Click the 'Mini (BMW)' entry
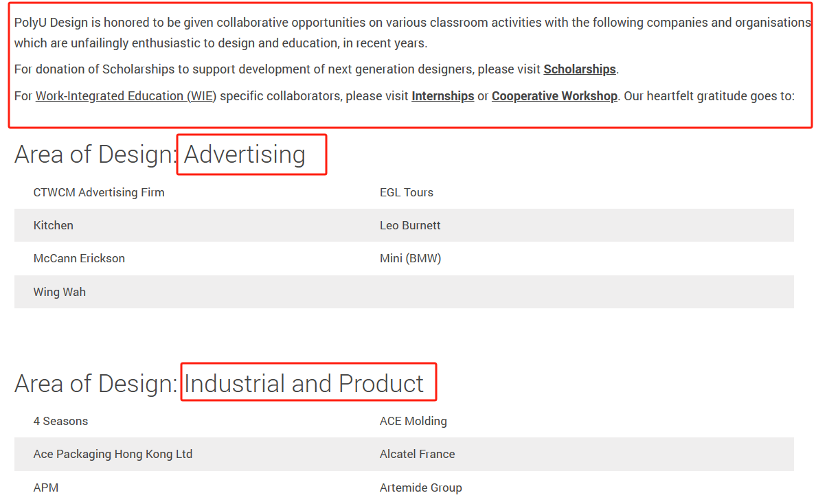The width and height of the screenshot is (816, 504). (411, 258)
